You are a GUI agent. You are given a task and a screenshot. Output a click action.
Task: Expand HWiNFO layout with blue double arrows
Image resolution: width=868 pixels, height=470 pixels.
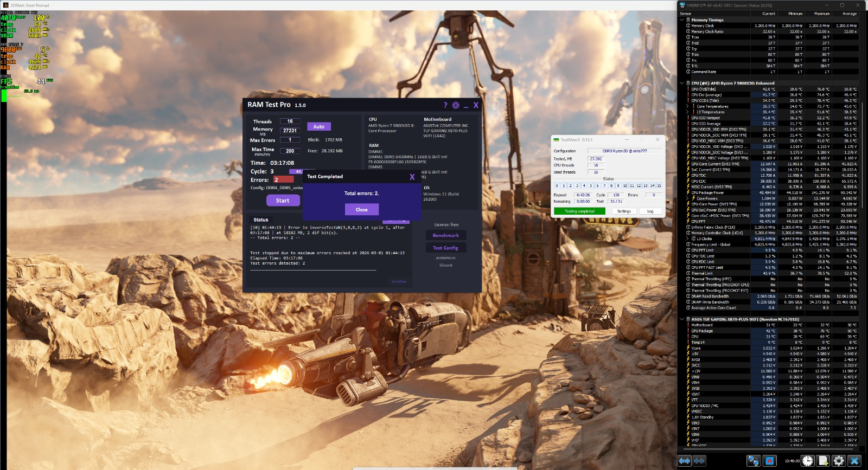click(x=685, y=461)
